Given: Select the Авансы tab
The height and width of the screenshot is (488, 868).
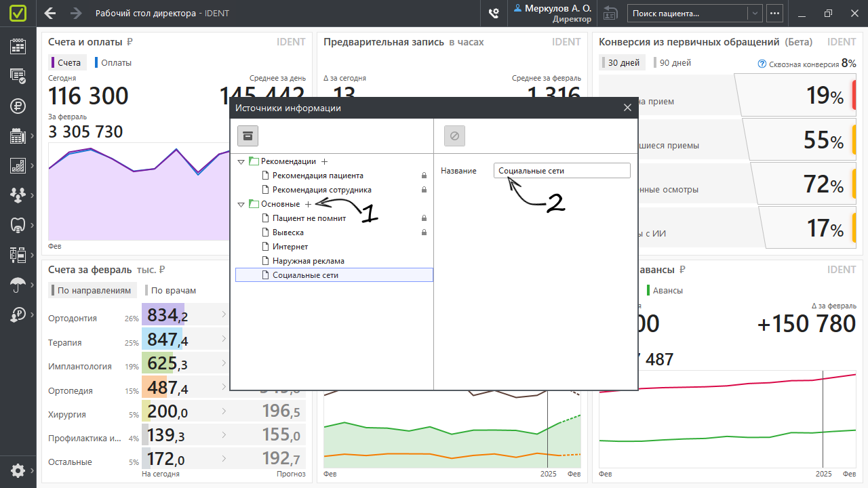Looking at the screenshot, I should point(665,290).
